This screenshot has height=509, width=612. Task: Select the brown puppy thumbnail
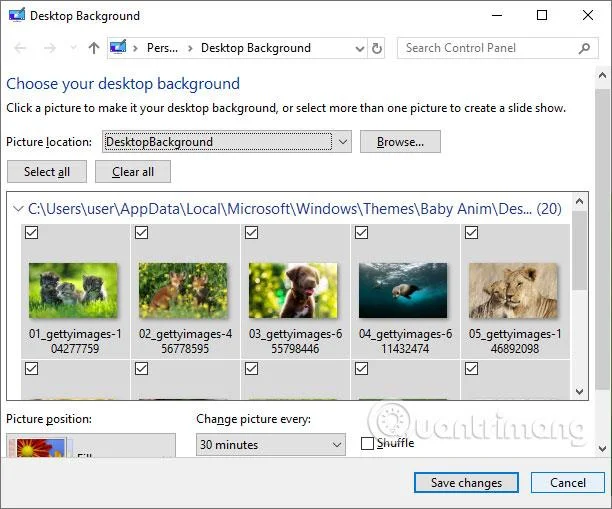coord(293,290)
